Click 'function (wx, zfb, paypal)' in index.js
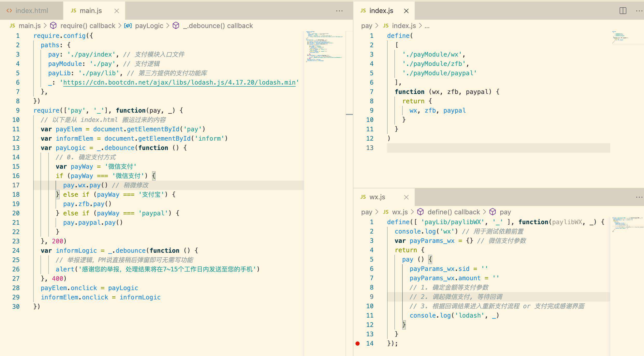 (x=443, y=92)
